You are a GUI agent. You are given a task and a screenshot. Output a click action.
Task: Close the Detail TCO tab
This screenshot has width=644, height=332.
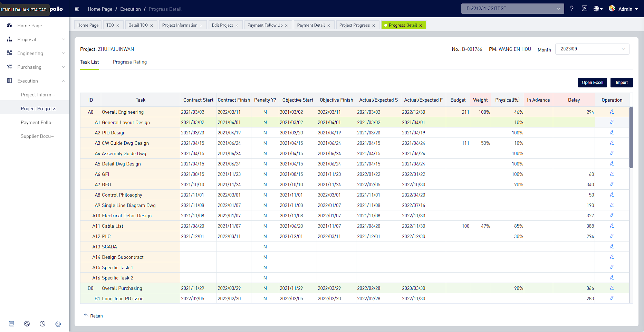152,26
